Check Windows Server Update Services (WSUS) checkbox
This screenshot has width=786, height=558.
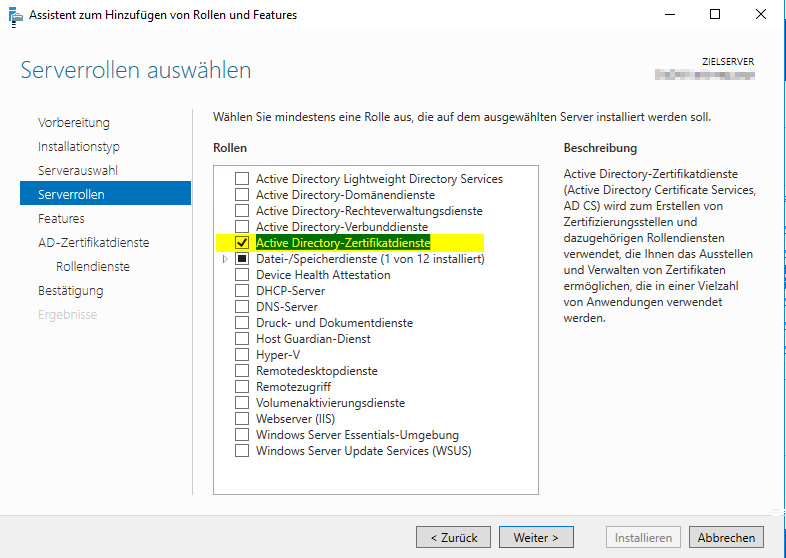(242, 451)
